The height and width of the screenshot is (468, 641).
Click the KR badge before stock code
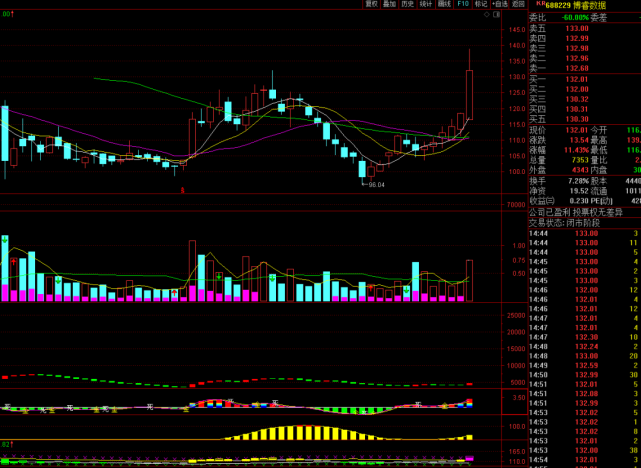[x=540, y=3]
